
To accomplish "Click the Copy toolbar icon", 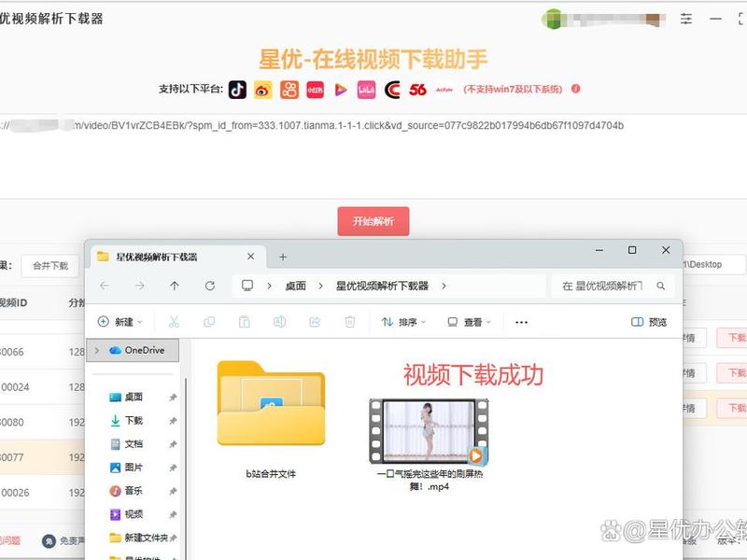I will pos(209,322).
